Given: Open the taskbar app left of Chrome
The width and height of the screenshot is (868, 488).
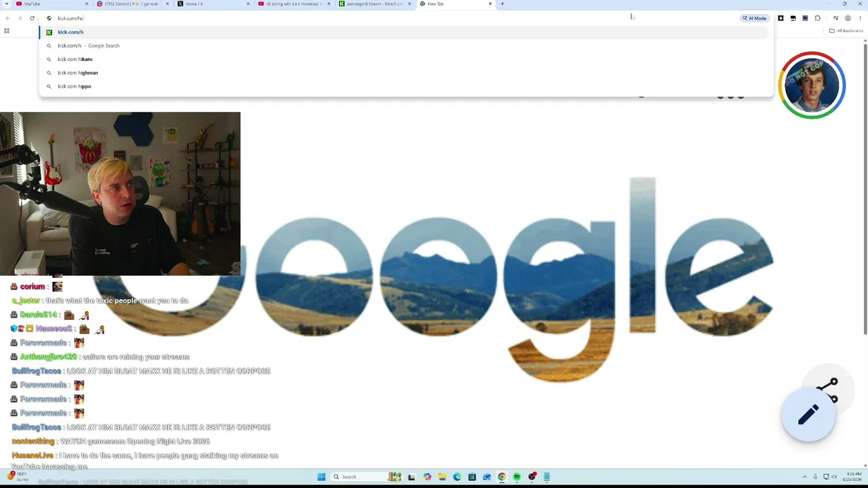Looking at the screenshot, I should pyautogui.click(x=487, y=476).
